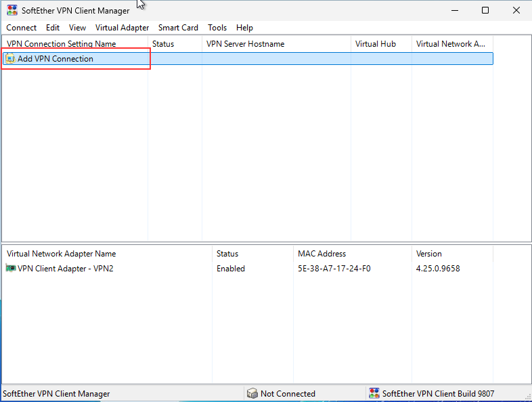Maximize the SoftEther VPN Client Manager window
532x402 pixels.
[x=485, y=10]
